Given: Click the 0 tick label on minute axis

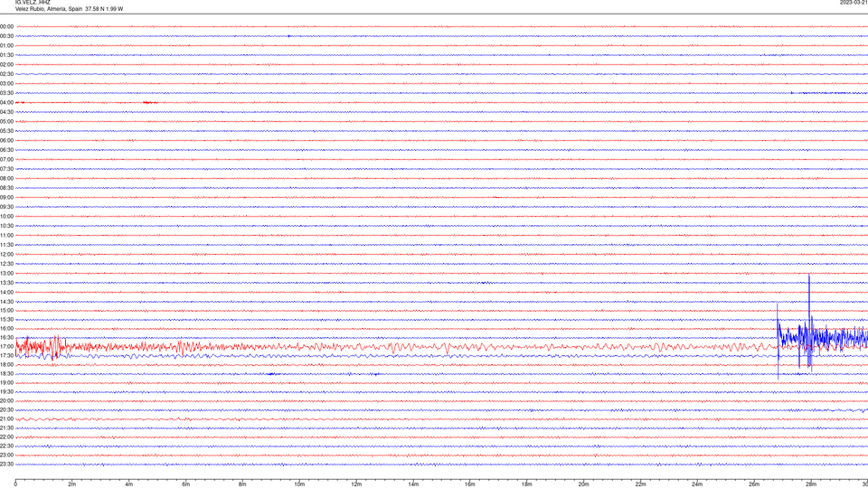Looking at the screenshot, I should click(15, 484).
